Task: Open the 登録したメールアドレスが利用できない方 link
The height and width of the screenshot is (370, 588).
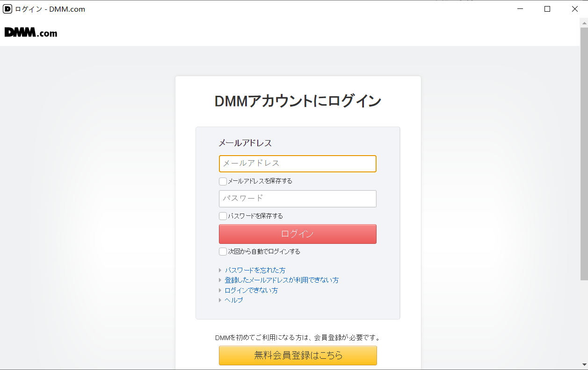Action: (281, 280)
